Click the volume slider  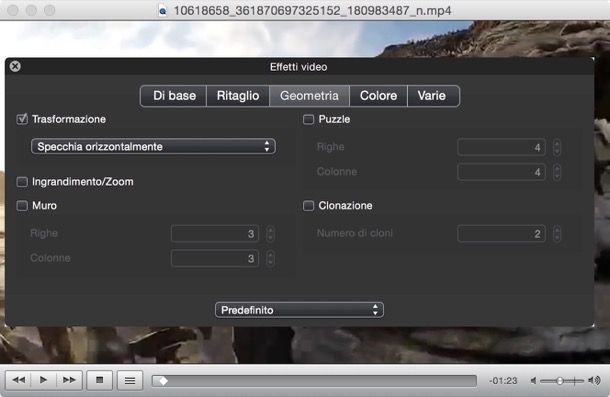562,381
